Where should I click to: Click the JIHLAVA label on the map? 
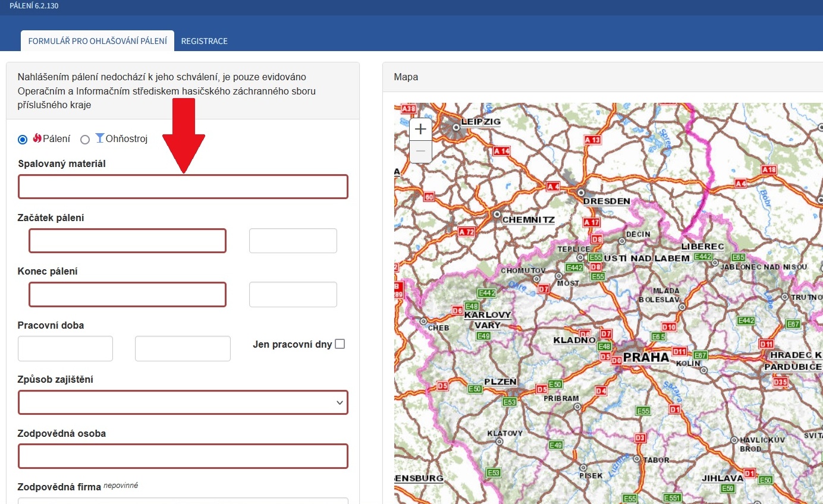(x=723, y=478)
